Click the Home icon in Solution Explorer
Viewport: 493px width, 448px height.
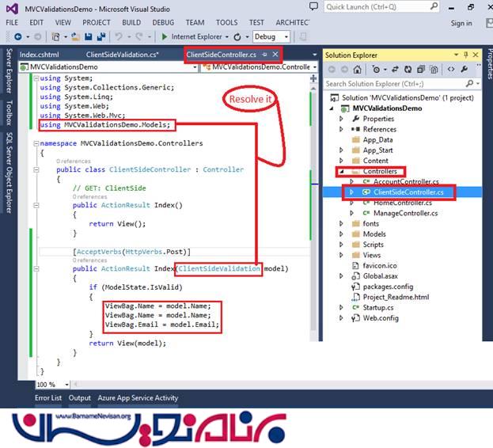[358, 70]
